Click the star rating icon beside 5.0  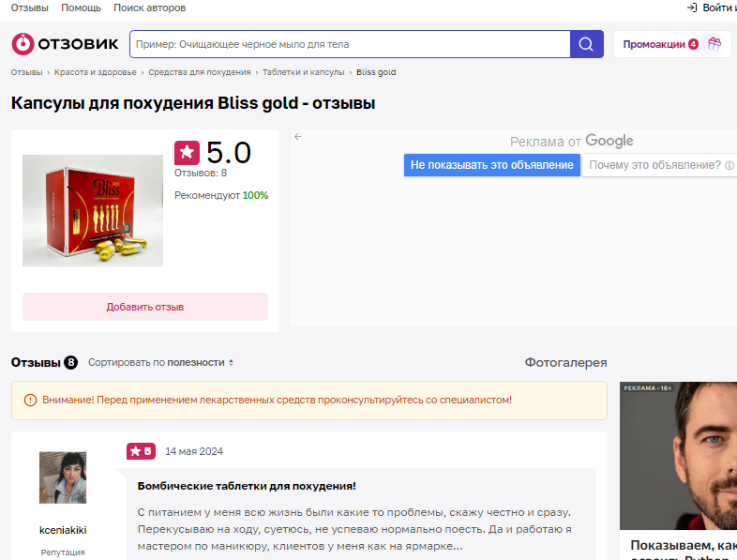[188, 153]
